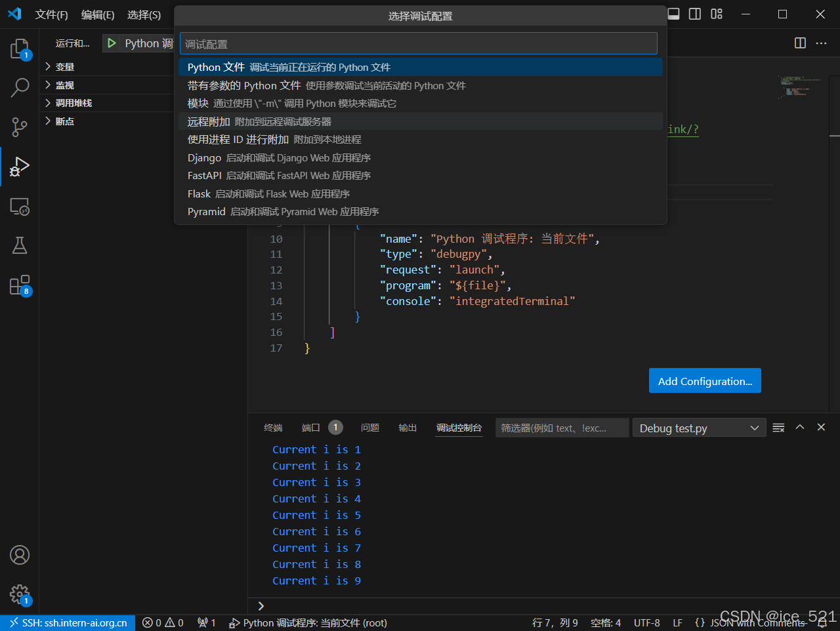Screen dimensions: 840x631
Task: Open the Manage gear icon
Action: (20, 594)
